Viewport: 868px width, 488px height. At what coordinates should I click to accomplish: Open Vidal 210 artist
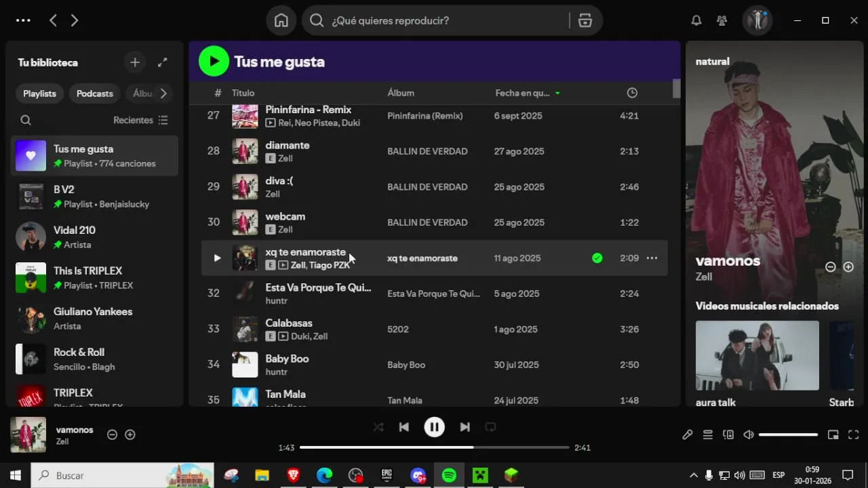point(94,237)
